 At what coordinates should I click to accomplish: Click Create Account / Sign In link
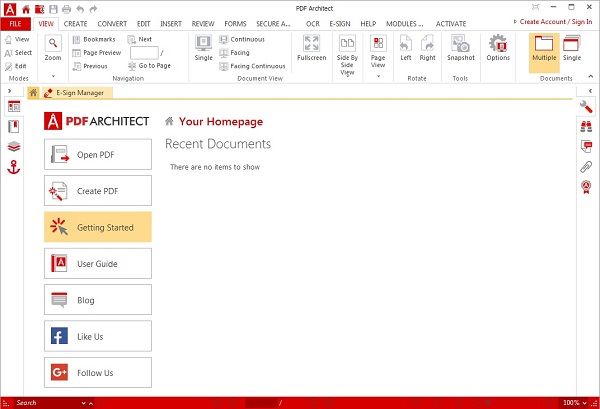click(x=556, y=22)
